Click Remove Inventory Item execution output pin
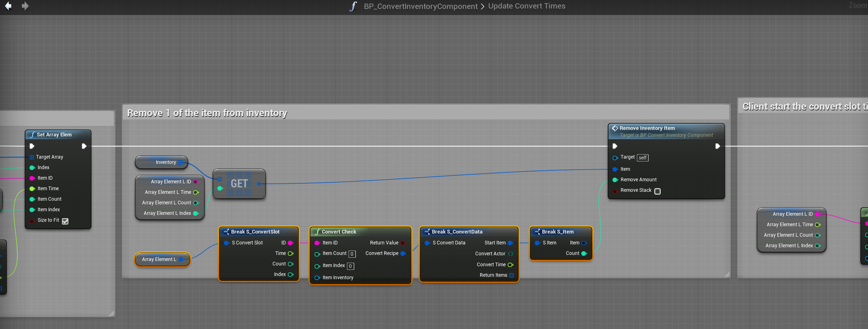This screenshot has width=868, height=329. pyautogui.click(x=717, y=146)
